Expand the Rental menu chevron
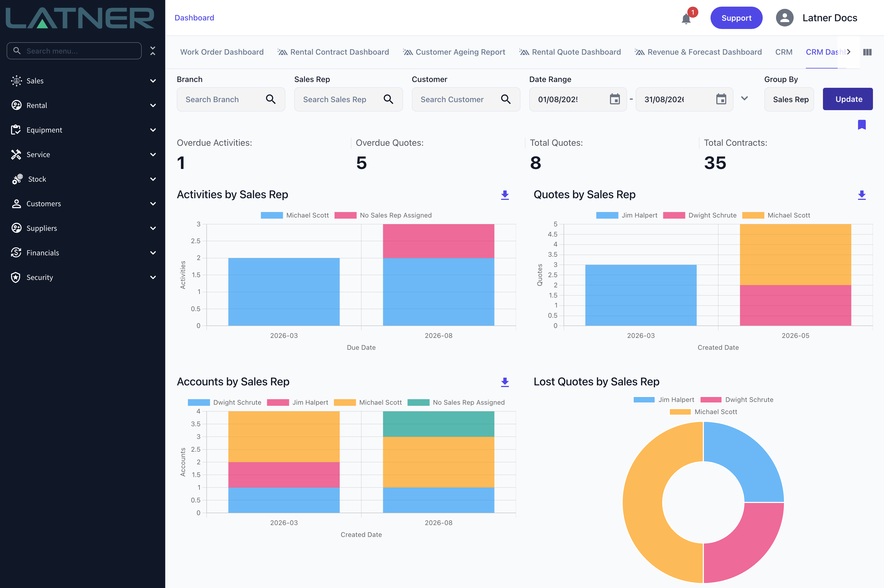This screenshot has width=884, height=588. [153, 105]
